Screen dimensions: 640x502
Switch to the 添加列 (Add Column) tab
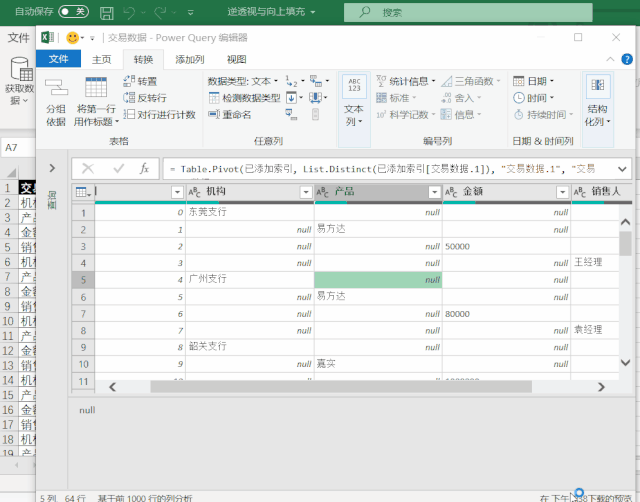(190, 59)
